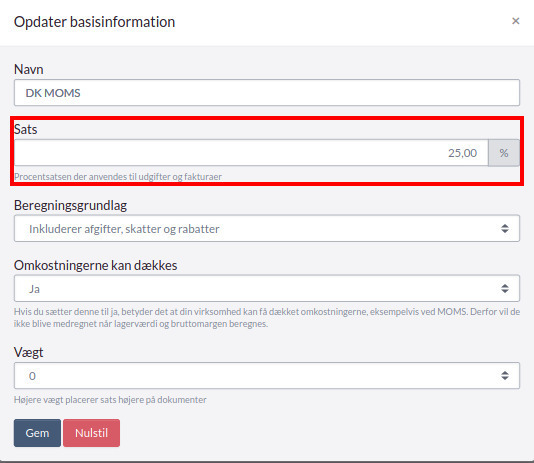This screenshot has height=463, width=534.
Task: Click the up-down arrows in the Beregningsgrundlag select
Action: [505, 228]
